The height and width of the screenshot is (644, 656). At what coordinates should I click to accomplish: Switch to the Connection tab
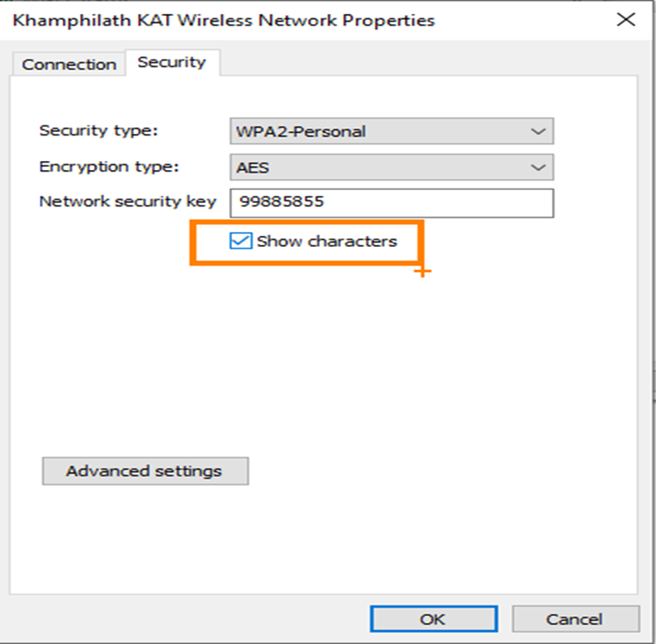click(x=69, y=64)
